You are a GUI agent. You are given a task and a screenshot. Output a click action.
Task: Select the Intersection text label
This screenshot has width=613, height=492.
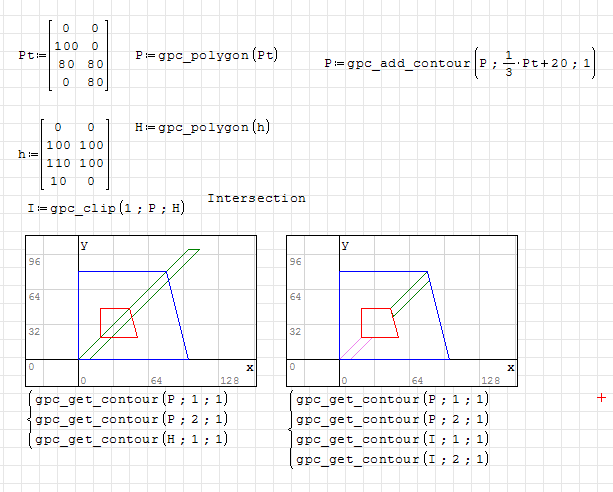click(x=256, y=198)
